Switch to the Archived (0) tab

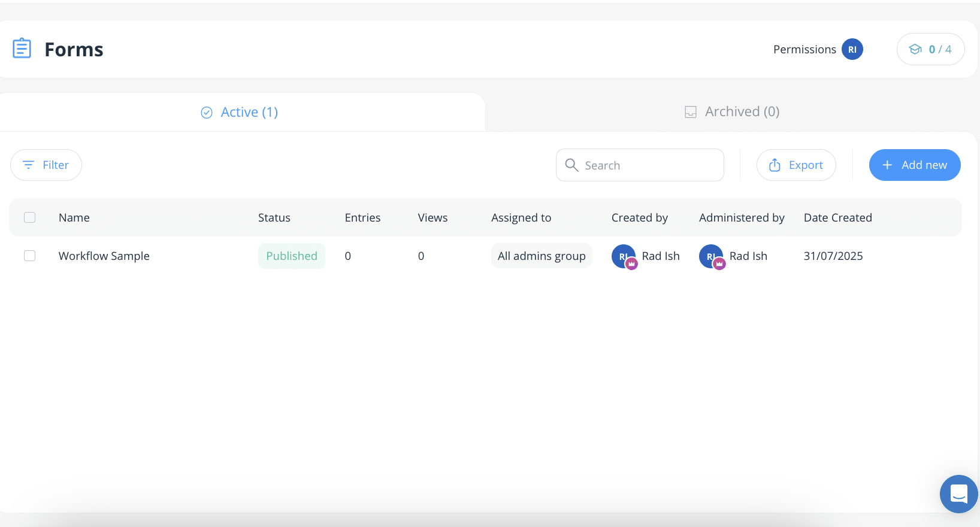click(732, 111)
